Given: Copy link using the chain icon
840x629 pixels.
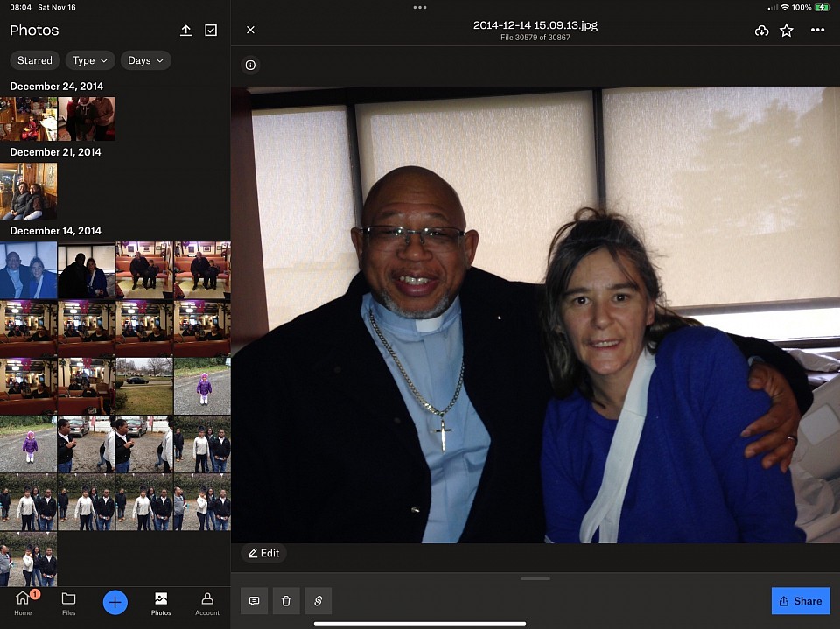Looking at the screenshot, I should [318, 601].
